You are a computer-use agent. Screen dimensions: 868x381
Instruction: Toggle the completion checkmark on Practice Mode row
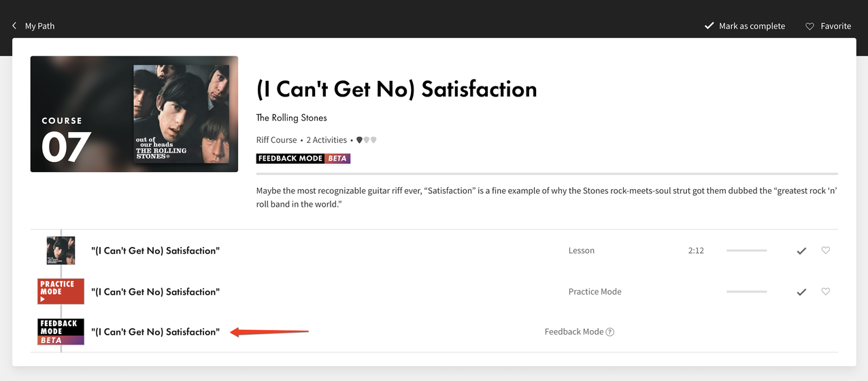tap(801, 292)
